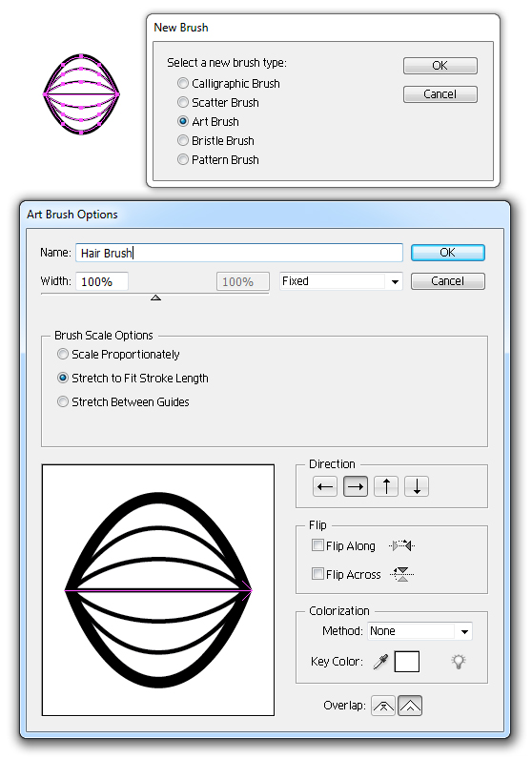Click the white Key Color swatch
This screenshot has width=532, height=759.
pyautogui.click(x=407, y=662)
